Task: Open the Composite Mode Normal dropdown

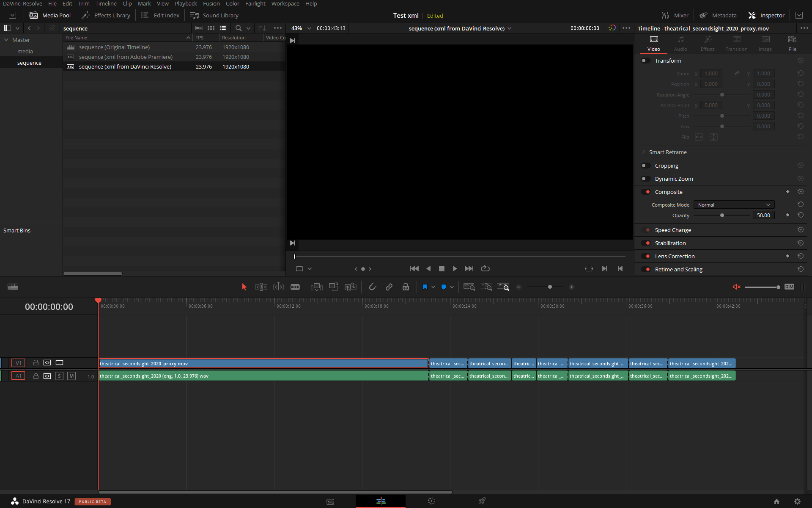Action: pyautogui.click(x=734, y=205)
